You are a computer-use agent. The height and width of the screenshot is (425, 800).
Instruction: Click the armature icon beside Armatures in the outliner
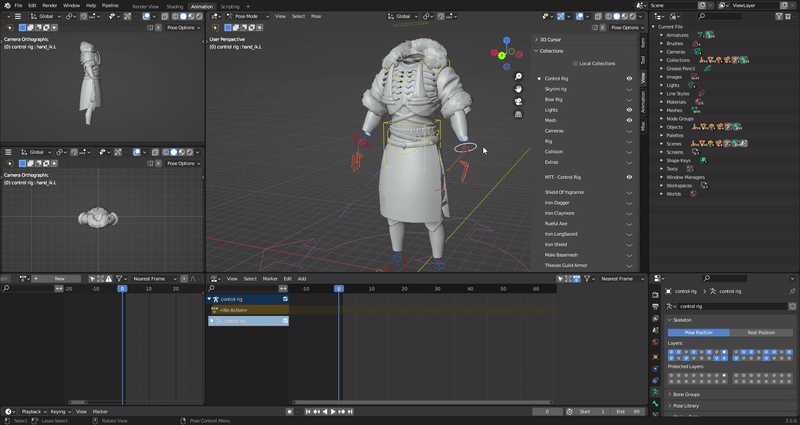(700, 34)
